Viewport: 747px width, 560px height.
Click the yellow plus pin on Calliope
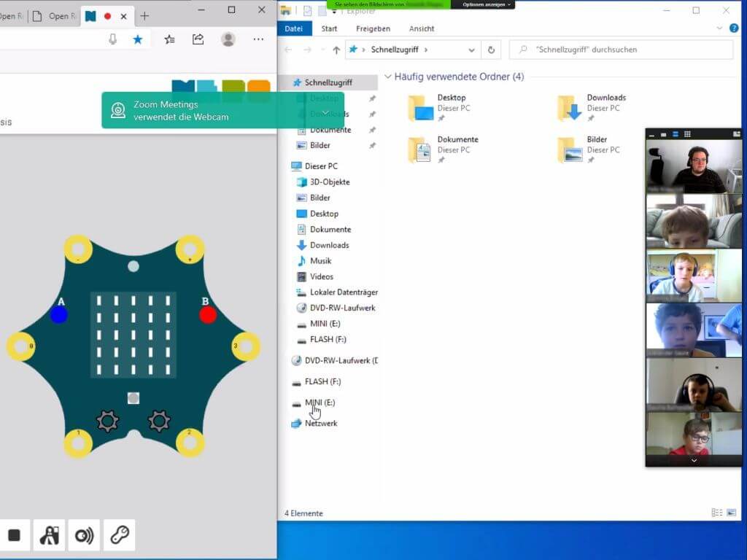(190, 249)
